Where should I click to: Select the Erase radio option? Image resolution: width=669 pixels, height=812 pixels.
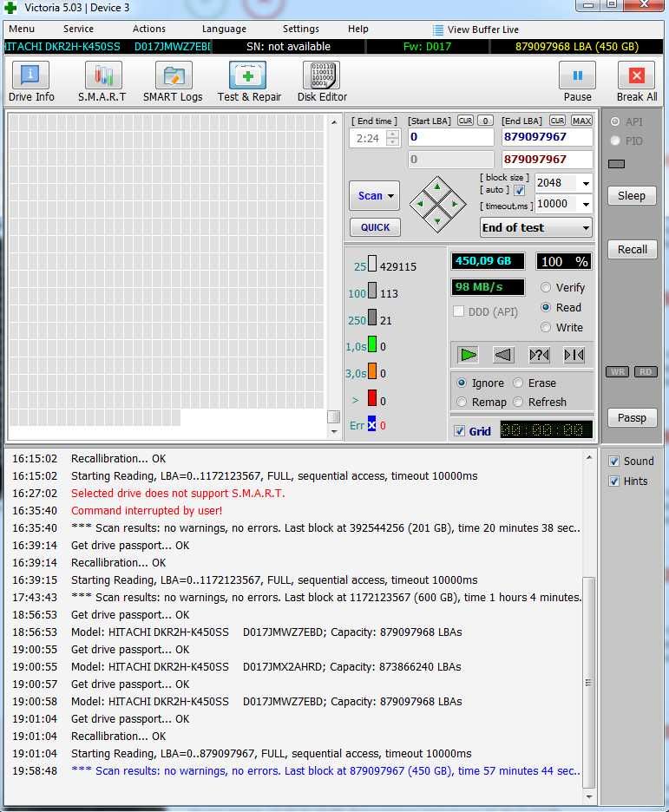click(x=518, y=383)
